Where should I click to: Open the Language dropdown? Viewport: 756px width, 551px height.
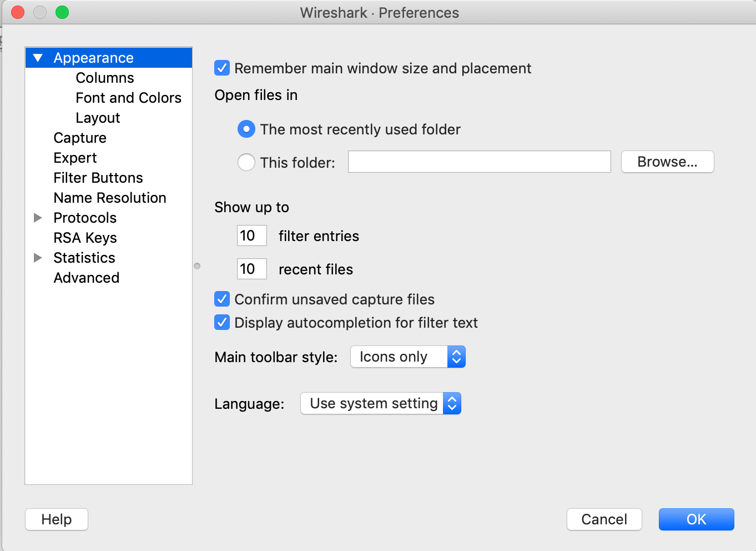pos(381,403)
